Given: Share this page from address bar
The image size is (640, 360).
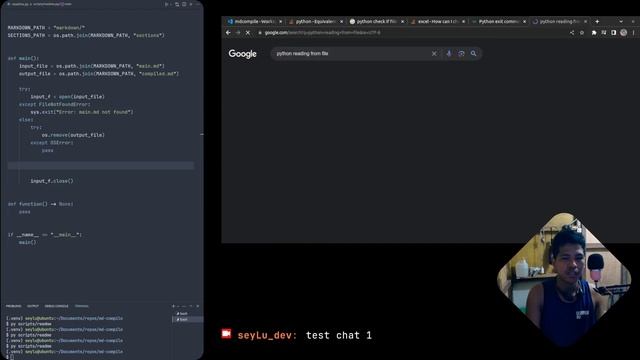Looking at the screenshot, I should click(572, 33).
